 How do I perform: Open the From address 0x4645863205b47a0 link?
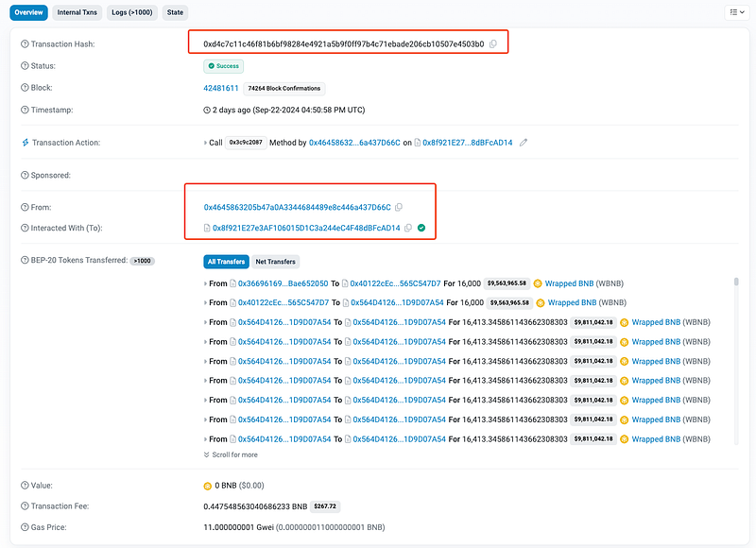coord(297,207)
